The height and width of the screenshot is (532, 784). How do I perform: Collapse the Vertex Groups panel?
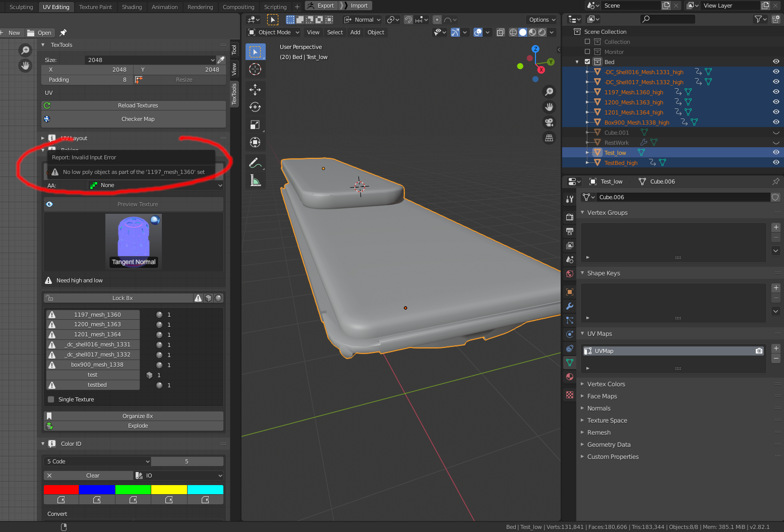(x=582, y=213)
